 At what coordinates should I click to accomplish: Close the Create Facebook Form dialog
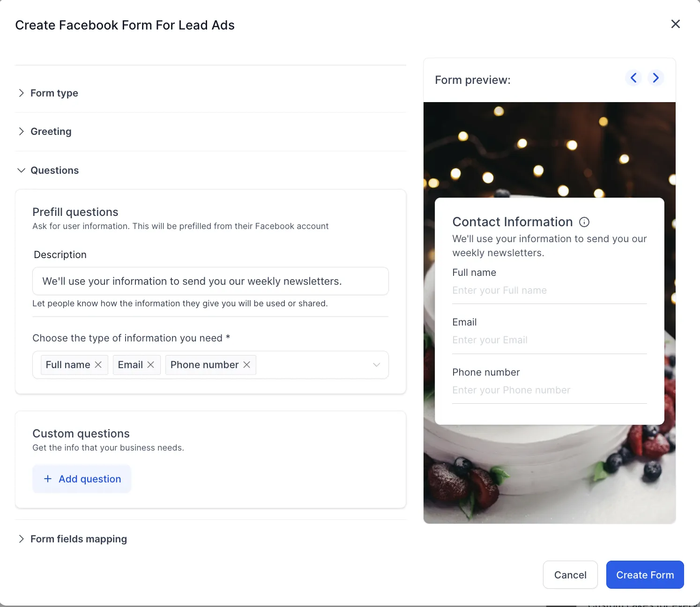(675, 24)
